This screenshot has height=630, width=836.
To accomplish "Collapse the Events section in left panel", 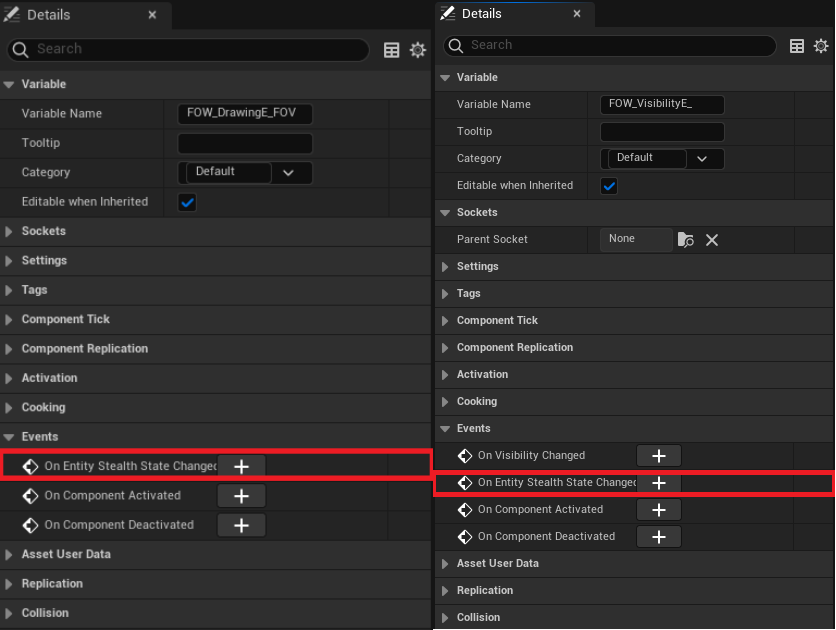I will [9, 437].
